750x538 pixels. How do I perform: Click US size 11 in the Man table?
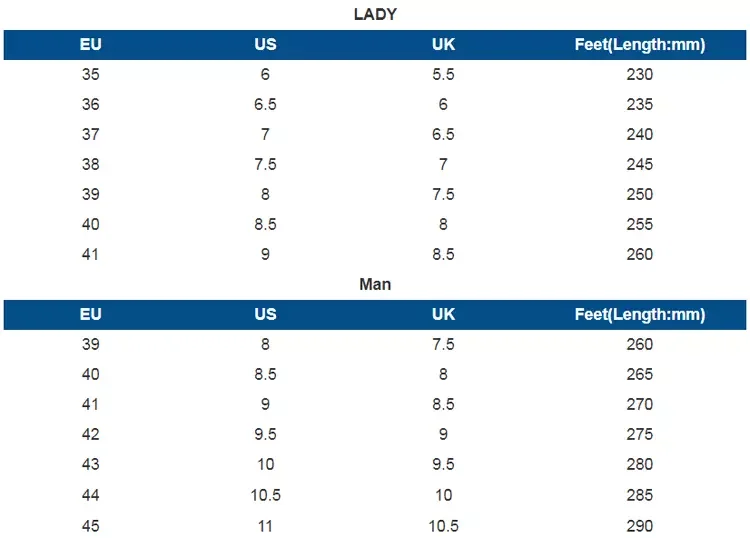coord(265,526)
